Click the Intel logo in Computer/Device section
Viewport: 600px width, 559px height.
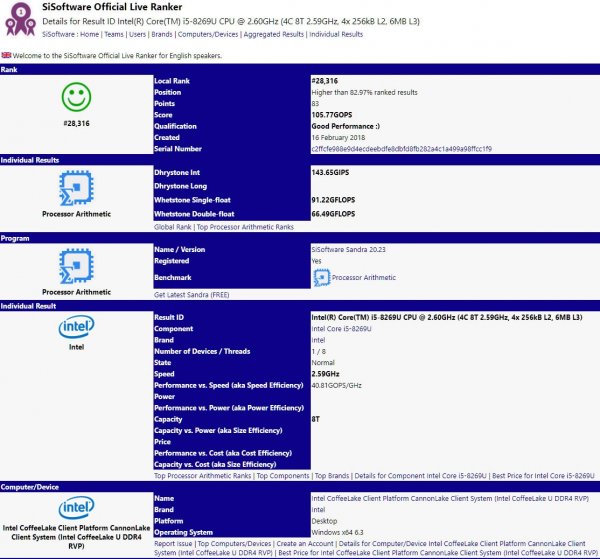pyautogui.click(x=76, y=507)
